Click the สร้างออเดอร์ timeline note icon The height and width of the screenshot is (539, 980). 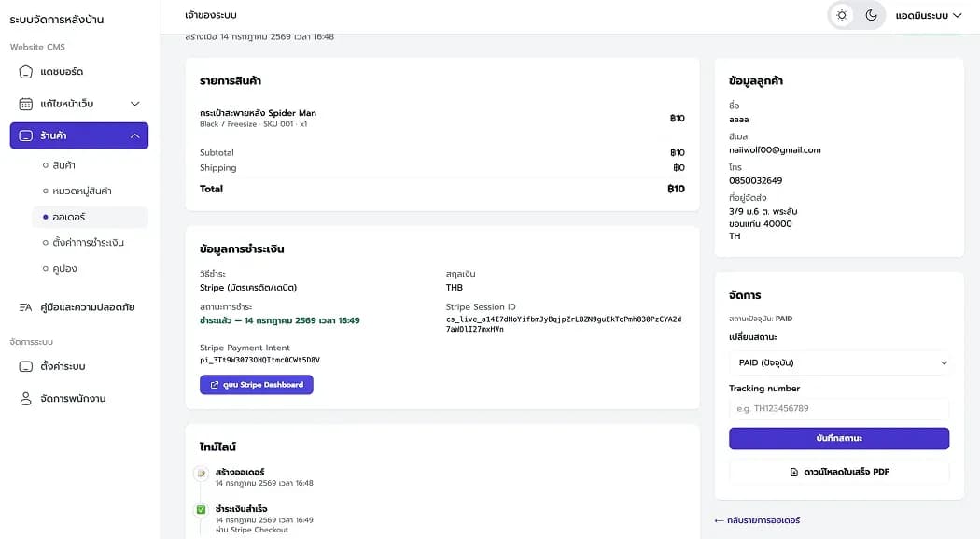click(x=202, y=474)
